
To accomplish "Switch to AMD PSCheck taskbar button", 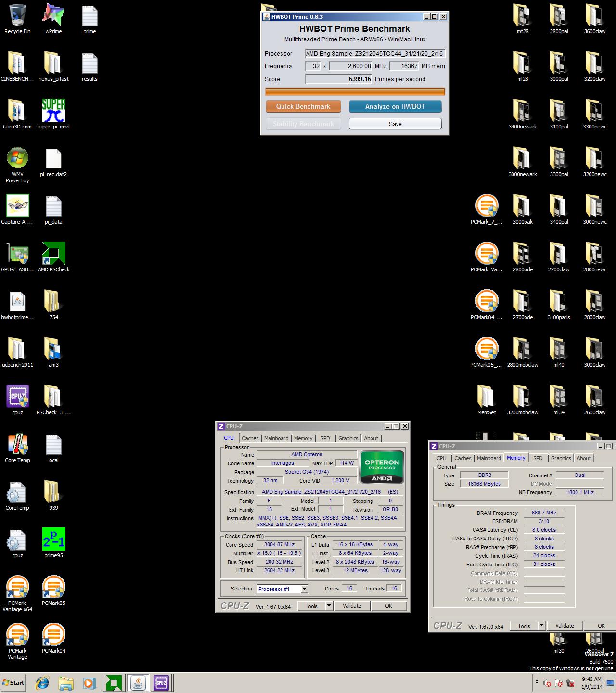I will click(x=114, y=682).
